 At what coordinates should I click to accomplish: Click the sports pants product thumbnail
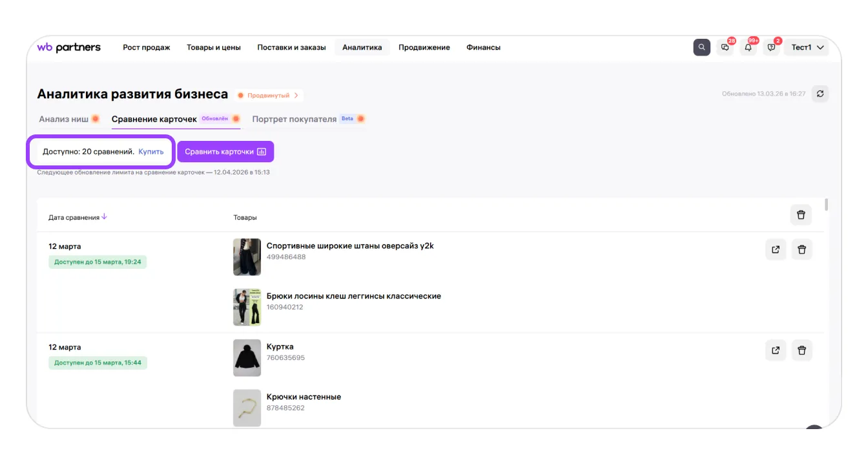pyautogui.click(x=247, y=257)
